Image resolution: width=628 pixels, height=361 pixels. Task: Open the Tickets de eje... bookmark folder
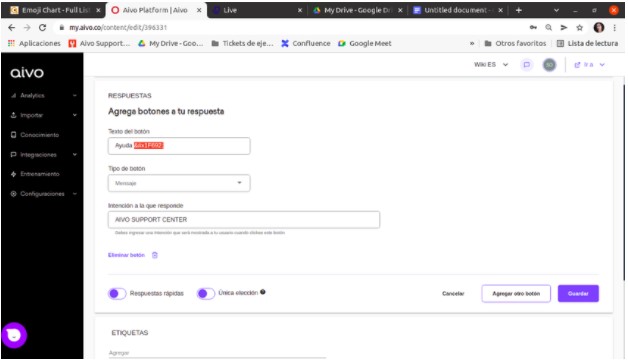point(242,43)
